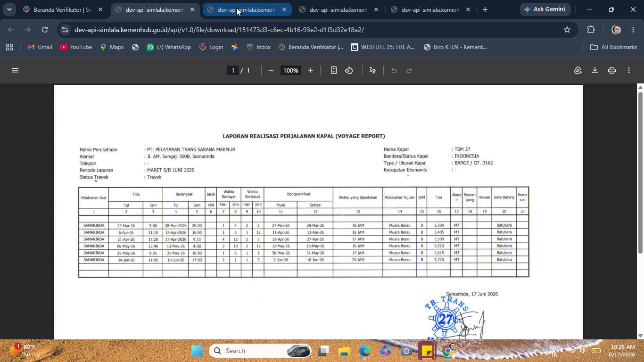Click the PDF vertical scrollbar

tap(640, 173)
